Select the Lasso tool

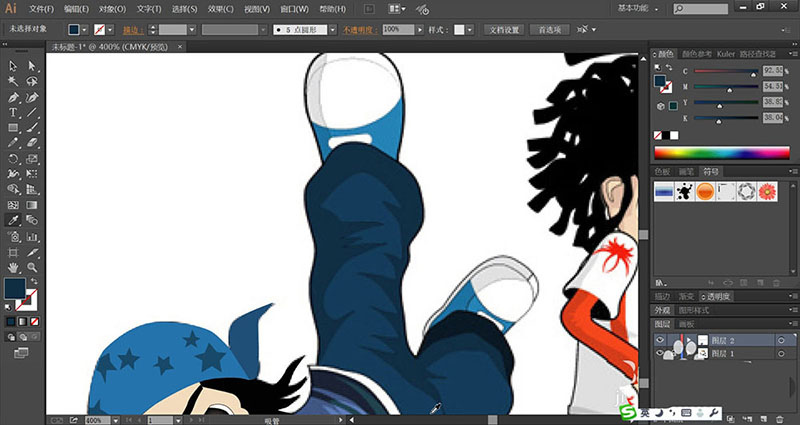(x=32, y=82)
